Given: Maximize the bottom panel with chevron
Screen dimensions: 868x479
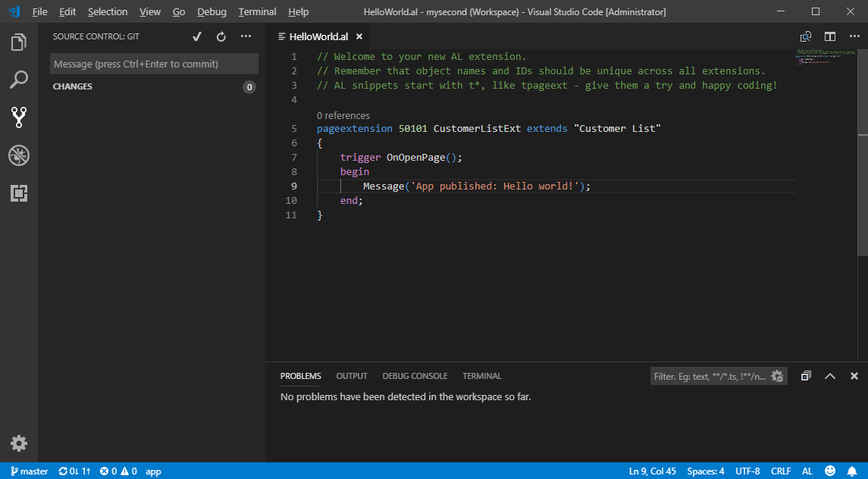Looking at the screenshot, I should click(830, 376).
